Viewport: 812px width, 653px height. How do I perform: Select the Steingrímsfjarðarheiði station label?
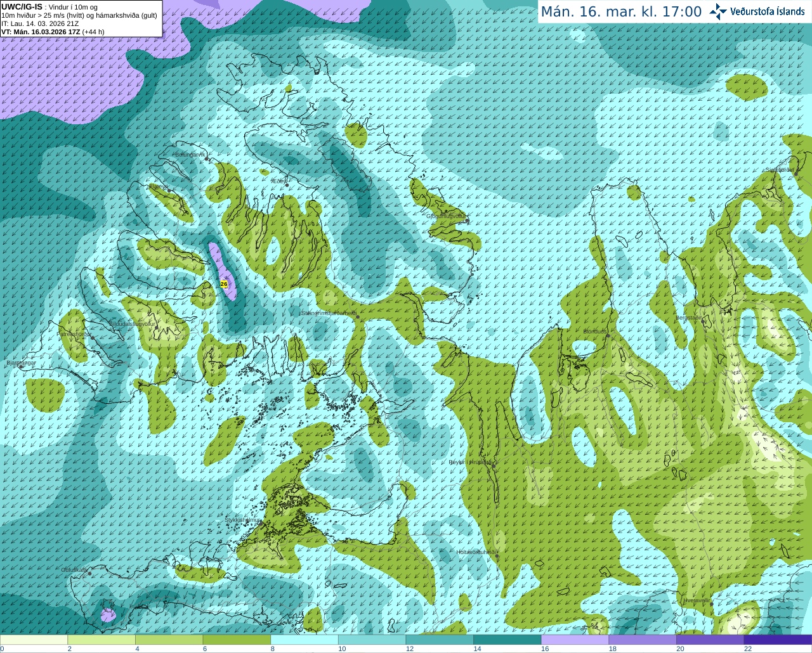click(x=329, y=313)
